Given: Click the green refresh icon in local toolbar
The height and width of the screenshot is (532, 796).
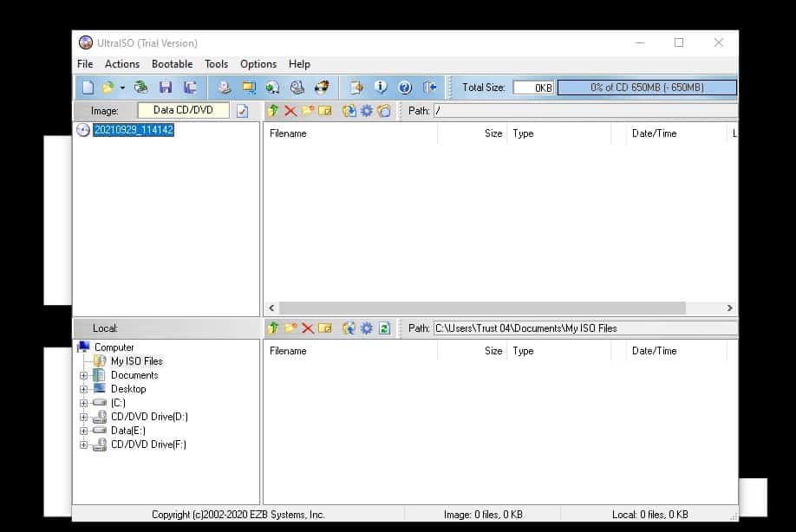Looking at the screenshot, I should (384, 328).
